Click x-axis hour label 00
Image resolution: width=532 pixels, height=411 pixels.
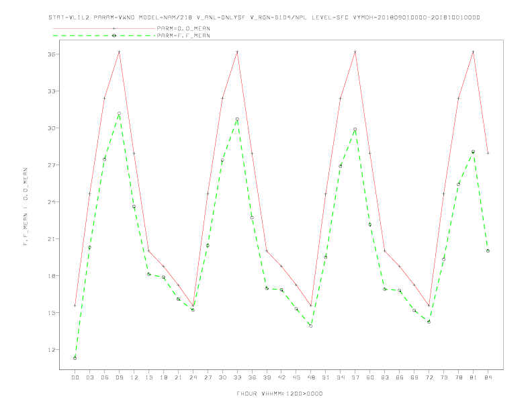75,377
